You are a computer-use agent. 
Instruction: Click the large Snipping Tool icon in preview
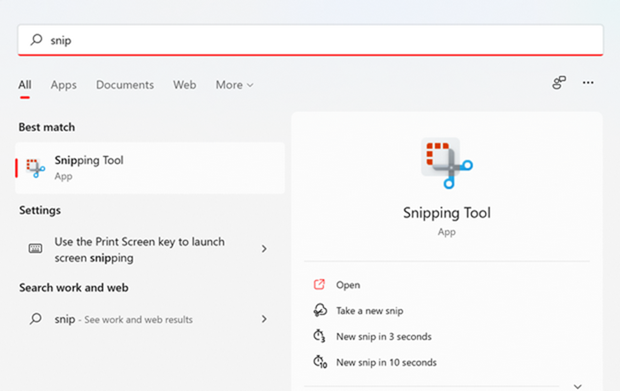tap(447, 163)
